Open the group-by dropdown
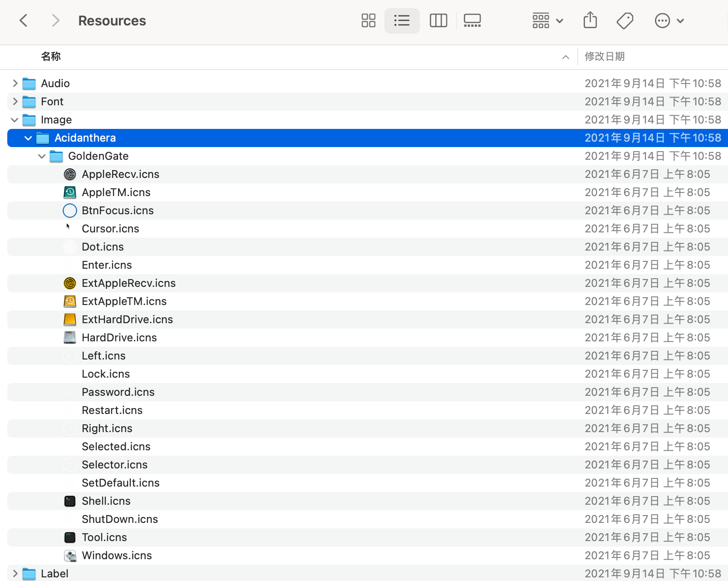Screen dimensions: 728x581 (547, 20)
